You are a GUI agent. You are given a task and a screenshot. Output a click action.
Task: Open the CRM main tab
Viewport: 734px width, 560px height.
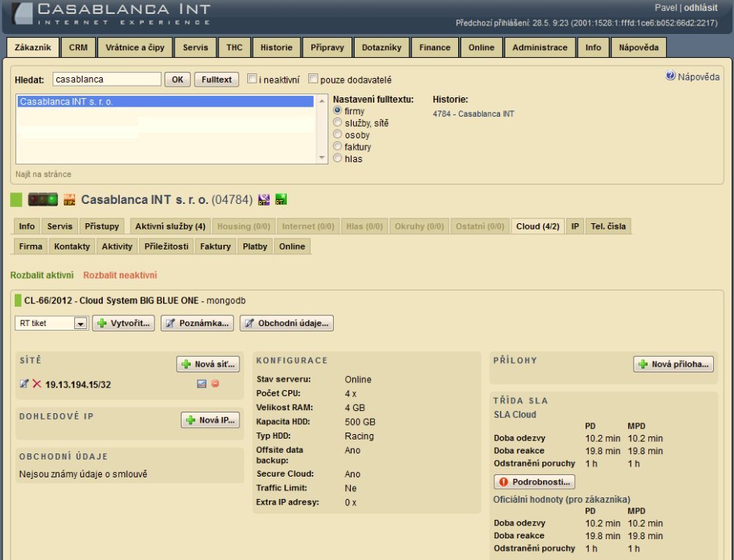[78, 47]
